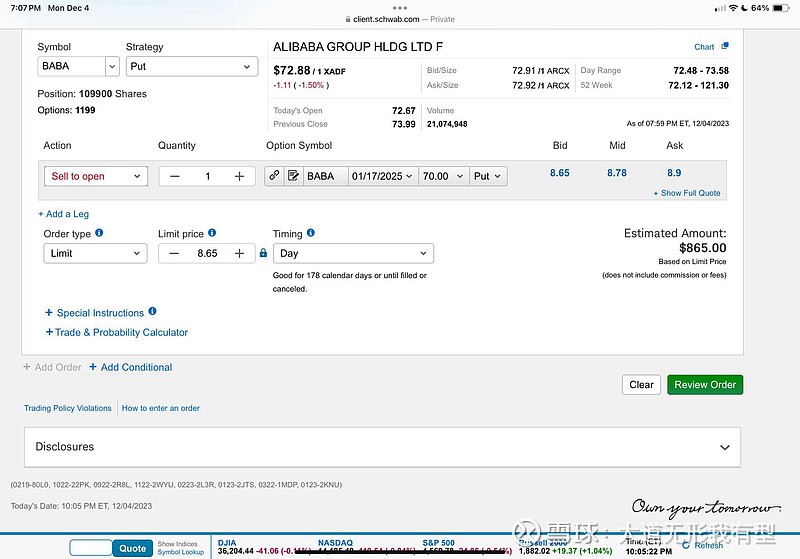Screen dimensions: 800x559
Task: Open the Strategy dropdown showing Put
Action: coord(192,67)
